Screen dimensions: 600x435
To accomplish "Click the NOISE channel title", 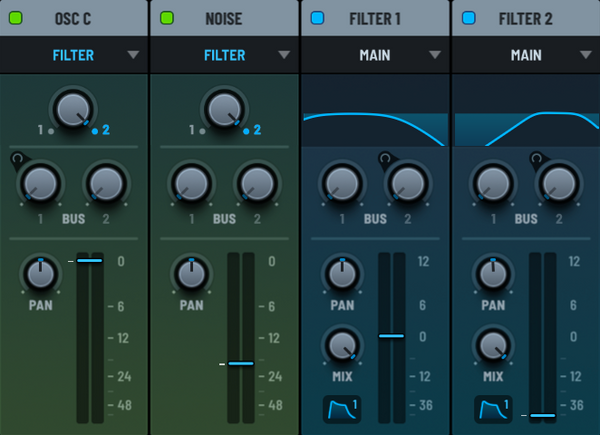I will 224,18.
